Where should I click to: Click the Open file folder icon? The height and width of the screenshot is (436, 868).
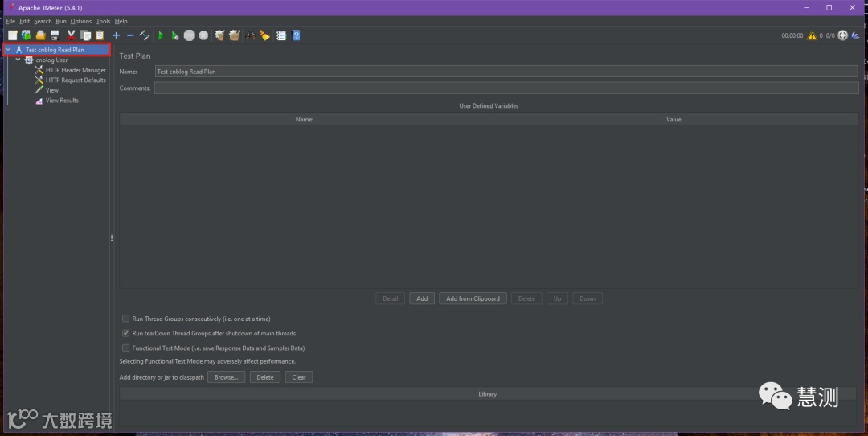click(40, 35)
